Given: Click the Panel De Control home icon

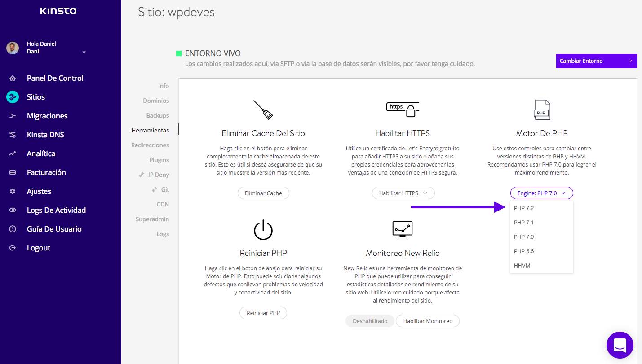Looking at the screenshot, I should 13,78.
